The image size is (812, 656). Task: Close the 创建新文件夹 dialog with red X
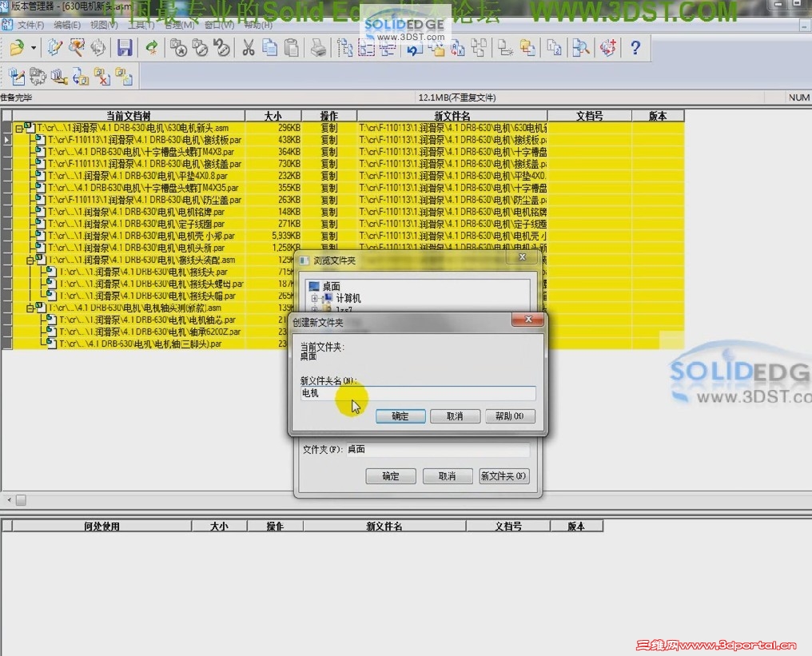[x=527, y=320]
